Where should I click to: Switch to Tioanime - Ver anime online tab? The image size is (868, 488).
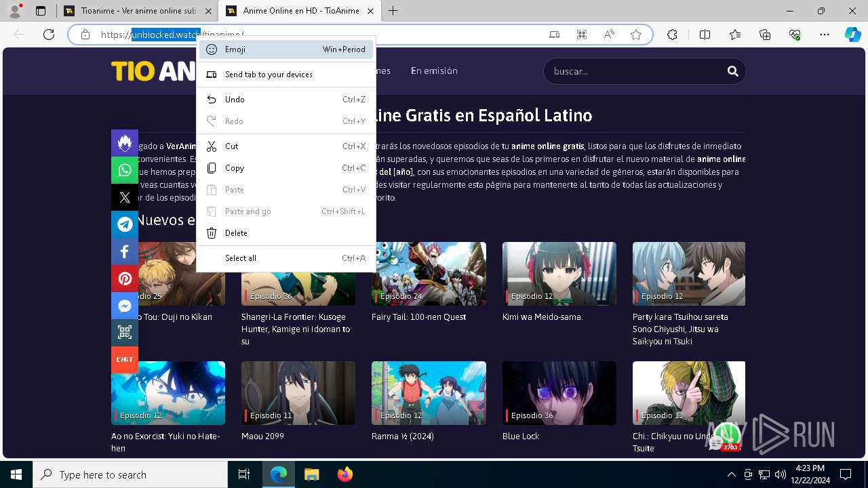pos(138,11)
